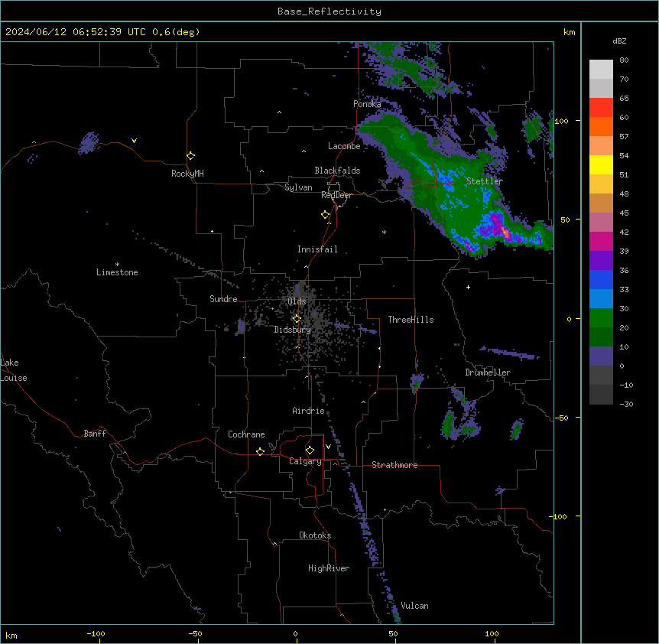The image size is (659, 644).
Task: Click the Lacombe label
Action: (344, 146)
